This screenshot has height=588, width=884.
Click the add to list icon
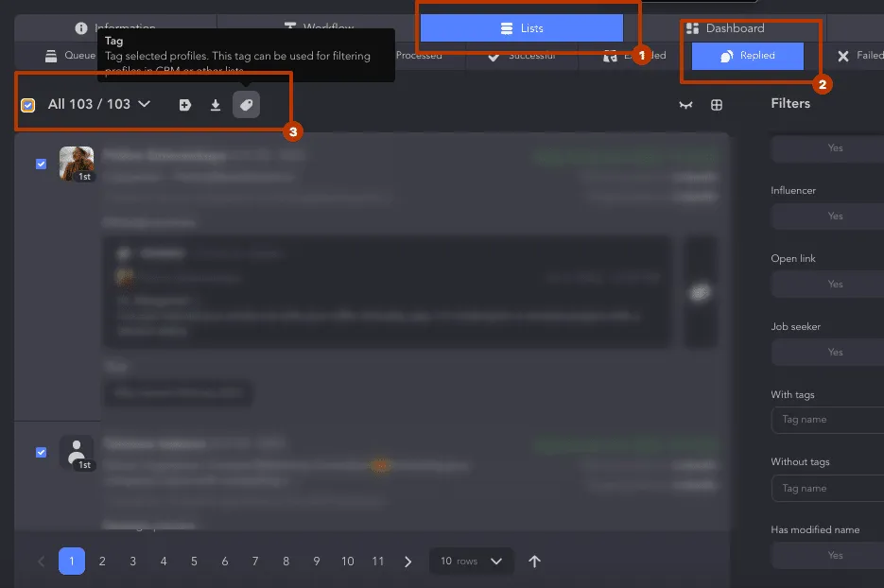pos(185,105)
